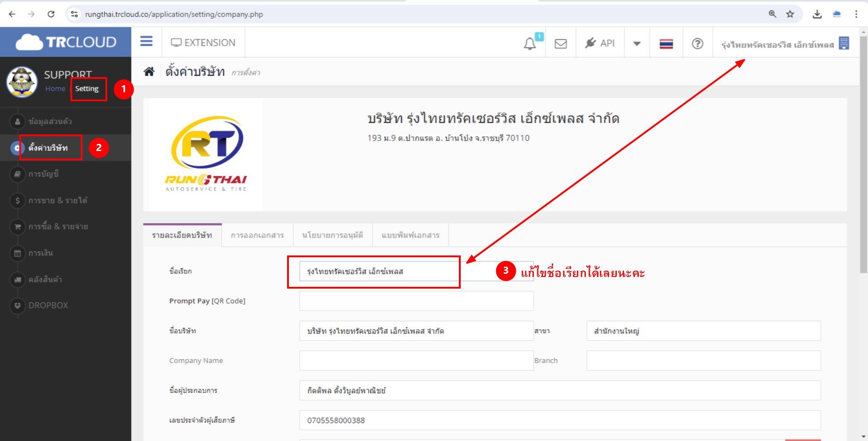
Task: Open การขาย & รายได้ in sidebar
Action: (58, 200)
